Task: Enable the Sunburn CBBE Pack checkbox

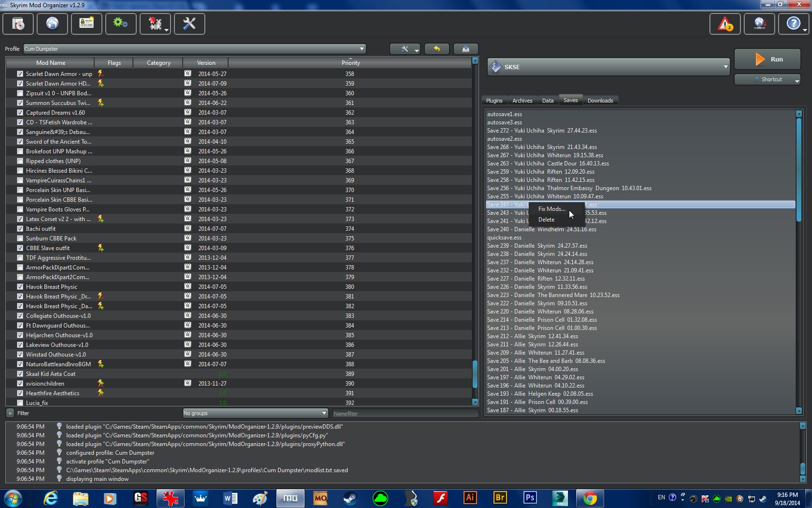Action: pos(20,239)
